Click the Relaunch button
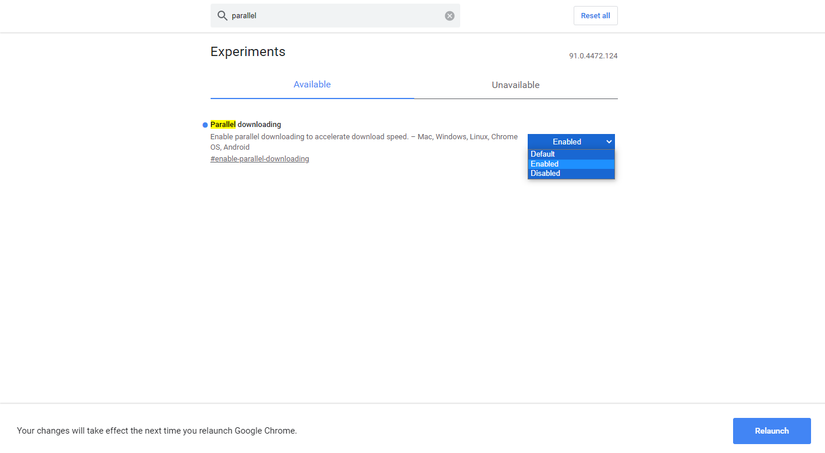The height and width of the screenshot is (453, 825). 771,431
